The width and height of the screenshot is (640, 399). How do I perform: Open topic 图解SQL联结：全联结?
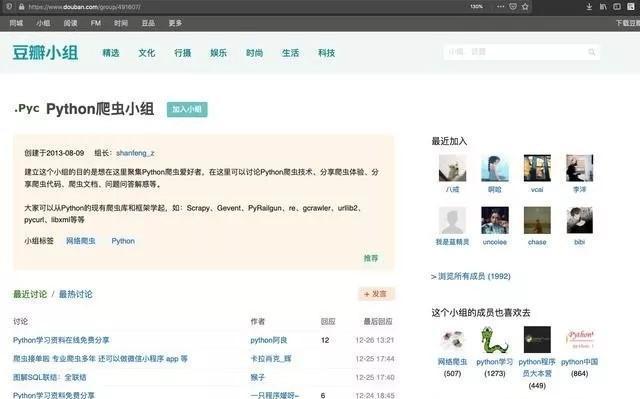tap(49, 377)
